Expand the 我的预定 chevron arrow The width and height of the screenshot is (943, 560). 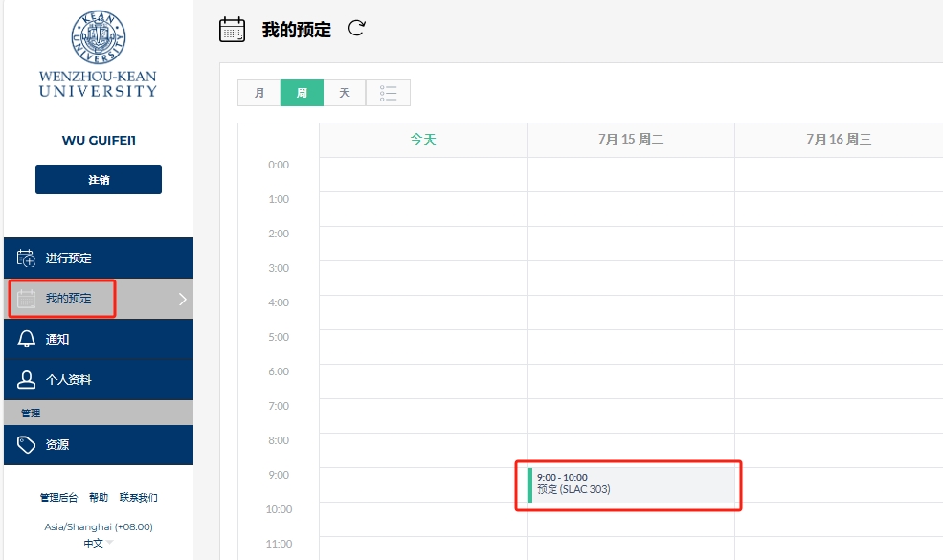tap(183, 299)
